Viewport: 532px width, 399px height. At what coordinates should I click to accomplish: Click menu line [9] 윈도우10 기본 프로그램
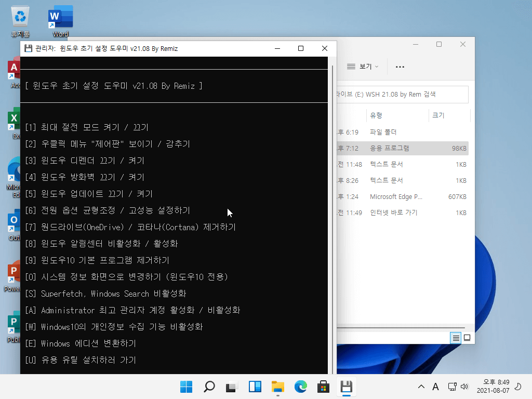pyautogui.click(x=97, y=260)
